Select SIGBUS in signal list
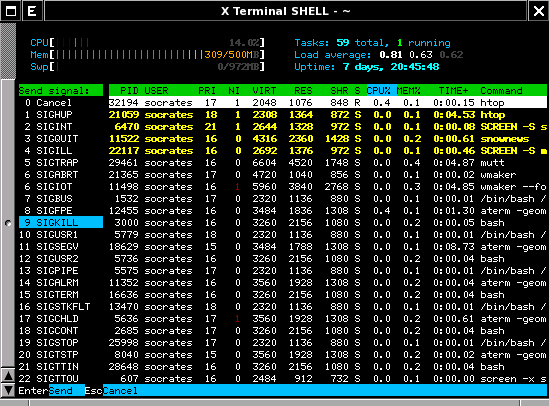Viewport: 549px width, 406px height. pos(61,199)
